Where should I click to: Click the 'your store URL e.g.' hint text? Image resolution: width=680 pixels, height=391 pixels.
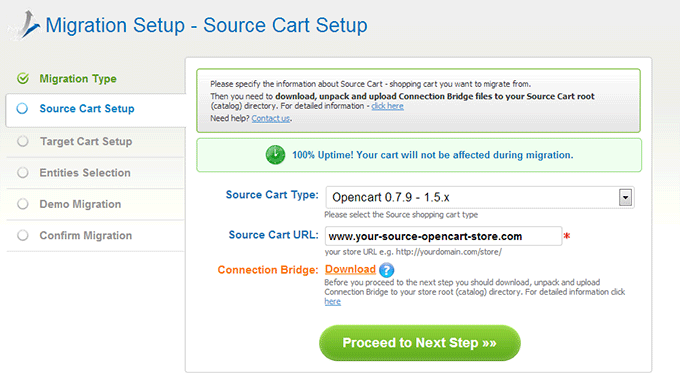point(413,252)
